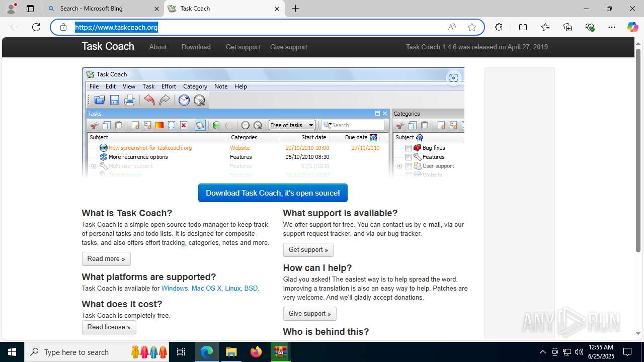The image size is (644, 362).
Task: Open network tray icon
Action: (567, 352)
